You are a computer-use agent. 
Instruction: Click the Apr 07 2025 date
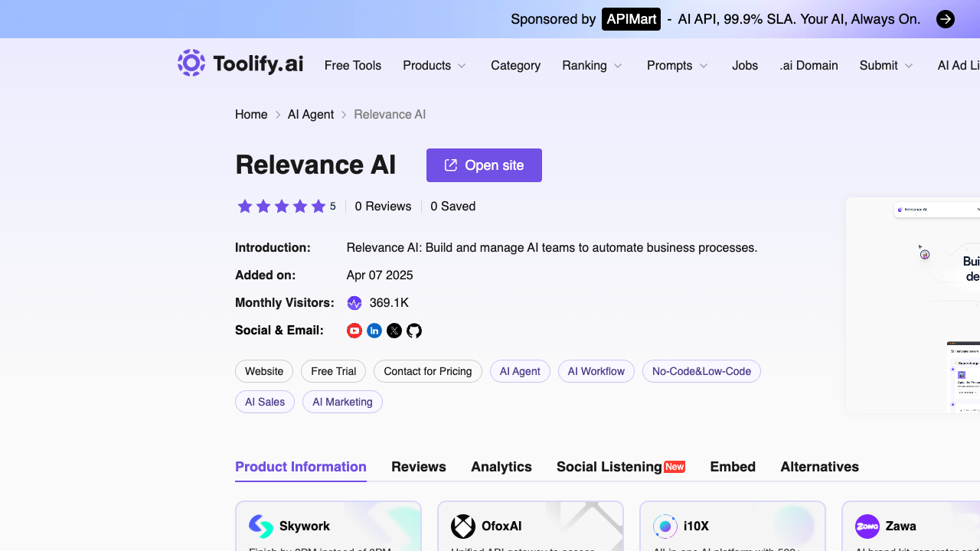[x=380, y=275]
